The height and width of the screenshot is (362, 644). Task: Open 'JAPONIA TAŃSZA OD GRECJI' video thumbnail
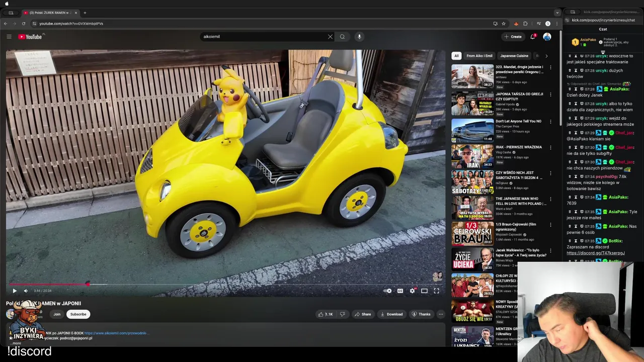[x=472, y=103]
